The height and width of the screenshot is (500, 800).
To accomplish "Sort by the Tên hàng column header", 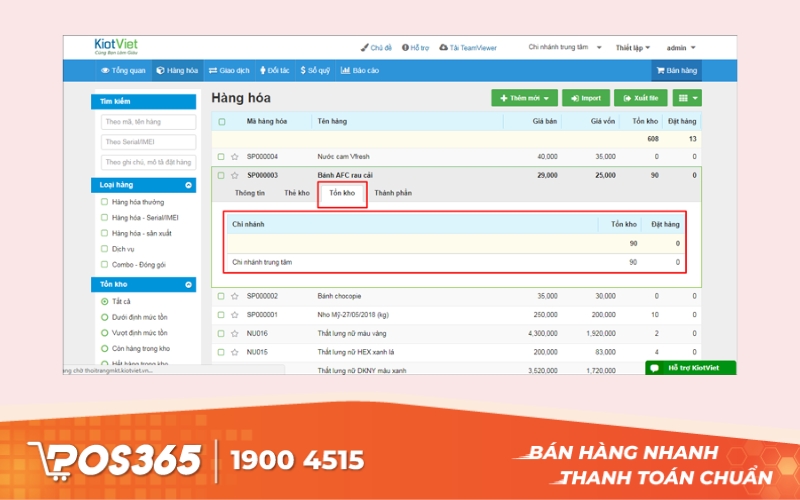I will pos(332,121).
